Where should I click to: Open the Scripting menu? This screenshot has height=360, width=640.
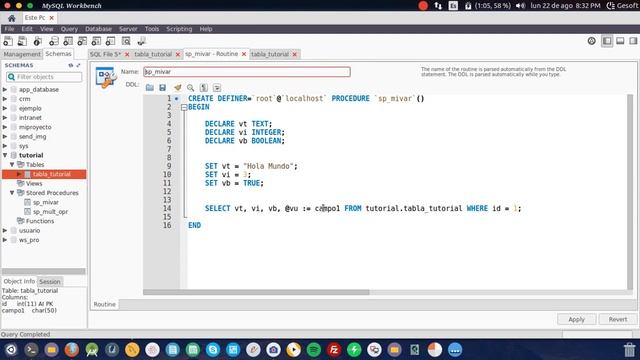point(179,29)
